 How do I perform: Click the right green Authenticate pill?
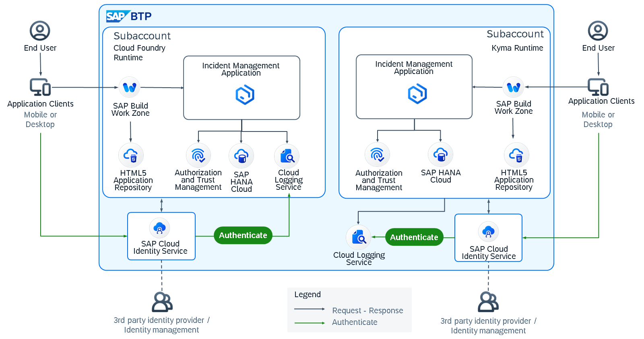[414, 237]
